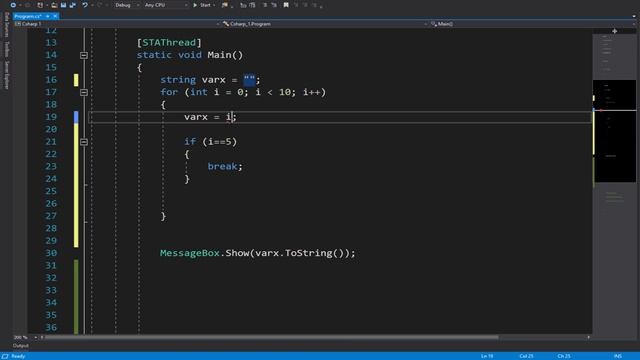The width and height of the screenshot is (640, 360).
Task: Pin the Program.cs tab
Action: (48, 16)
